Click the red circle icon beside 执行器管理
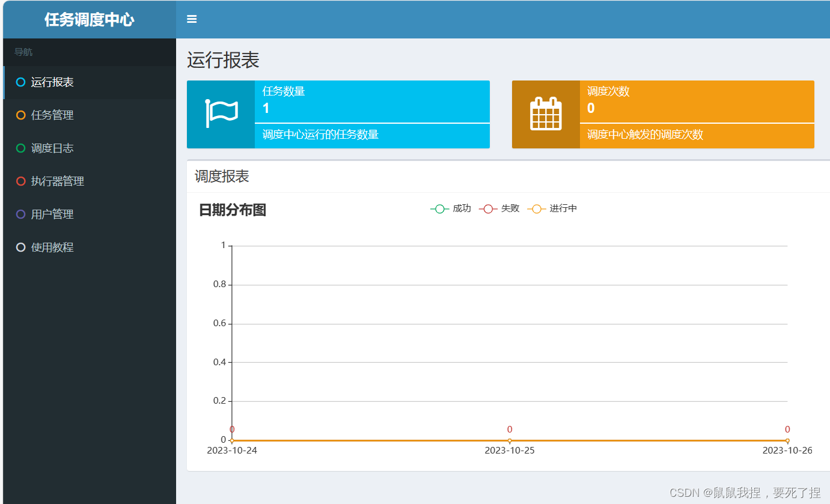 pos(21,181)
